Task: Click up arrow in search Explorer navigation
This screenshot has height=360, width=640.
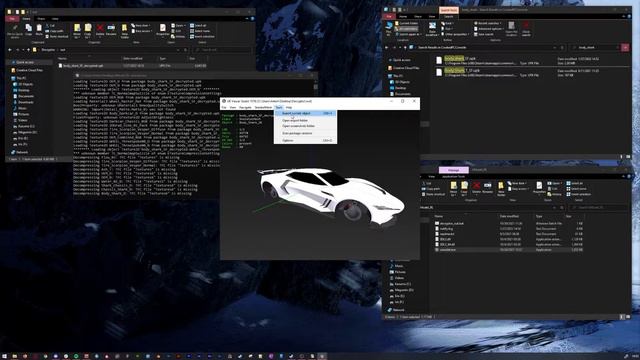Action: click(x=405, y=47)
